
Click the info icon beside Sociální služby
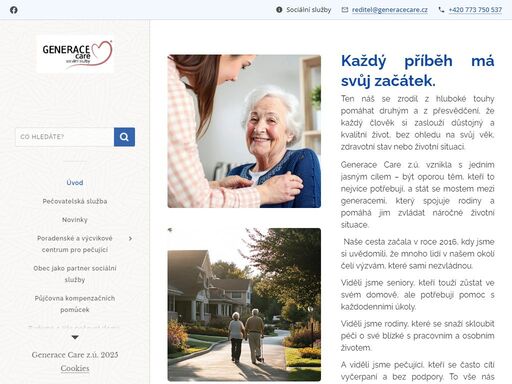[x=279, y=10]
